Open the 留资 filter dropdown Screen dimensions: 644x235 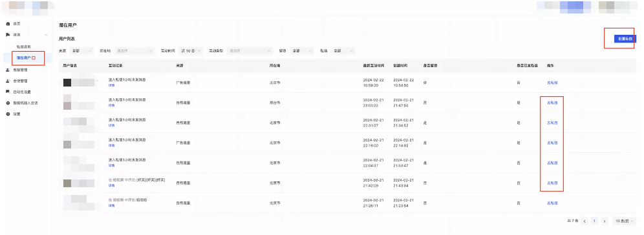pyautogui.click(x=301, y=51)
